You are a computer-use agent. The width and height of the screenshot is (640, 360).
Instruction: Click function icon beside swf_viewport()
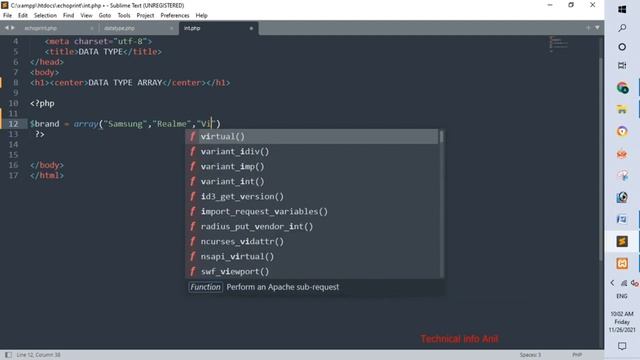tap(193, 271)
